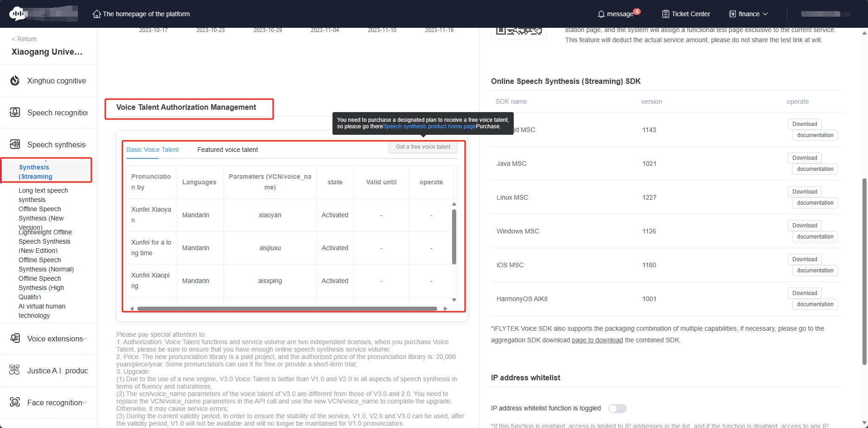
Task: Open the message bell icon
Action: click(x=601, y=14)
